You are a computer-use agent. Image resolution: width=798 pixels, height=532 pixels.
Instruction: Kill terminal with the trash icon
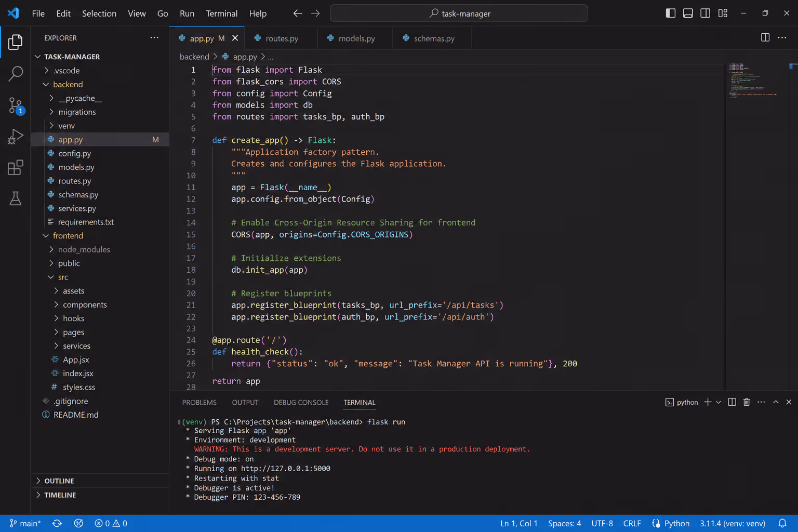tap(747, 402)
